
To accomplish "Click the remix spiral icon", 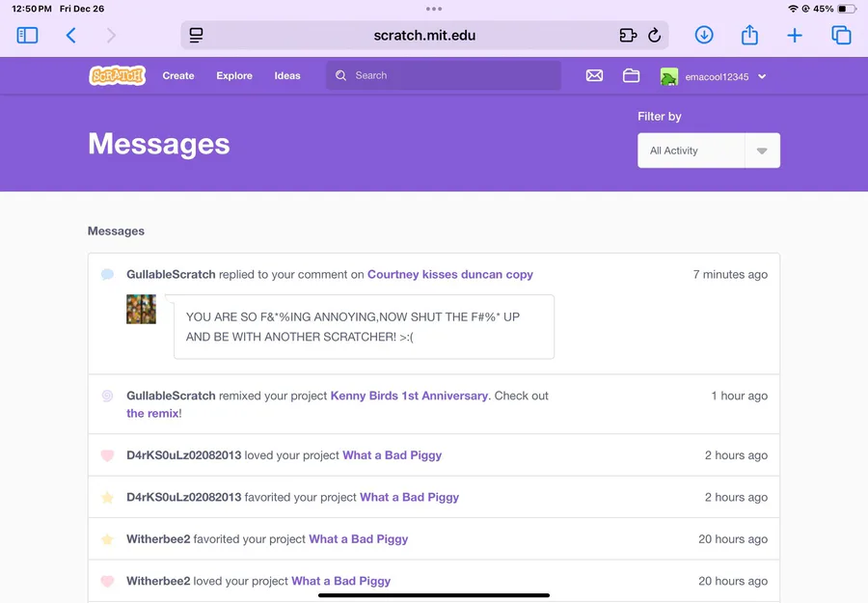I will tap(107, 396).
